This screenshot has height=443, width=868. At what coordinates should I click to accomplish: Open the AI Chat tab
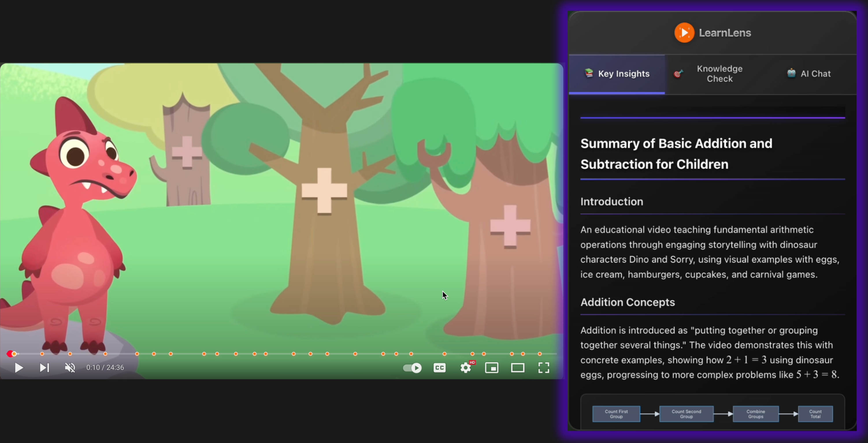815,74
